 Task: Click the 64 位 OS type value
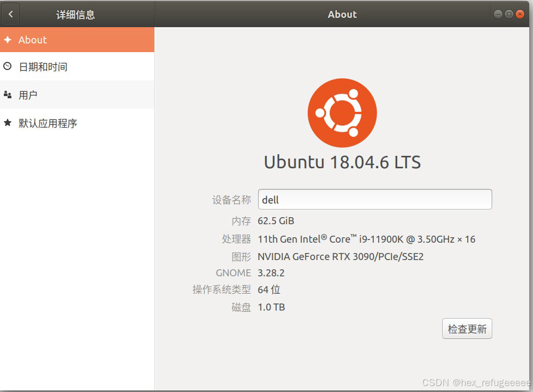pyautogui.click(x=269, y=290)
